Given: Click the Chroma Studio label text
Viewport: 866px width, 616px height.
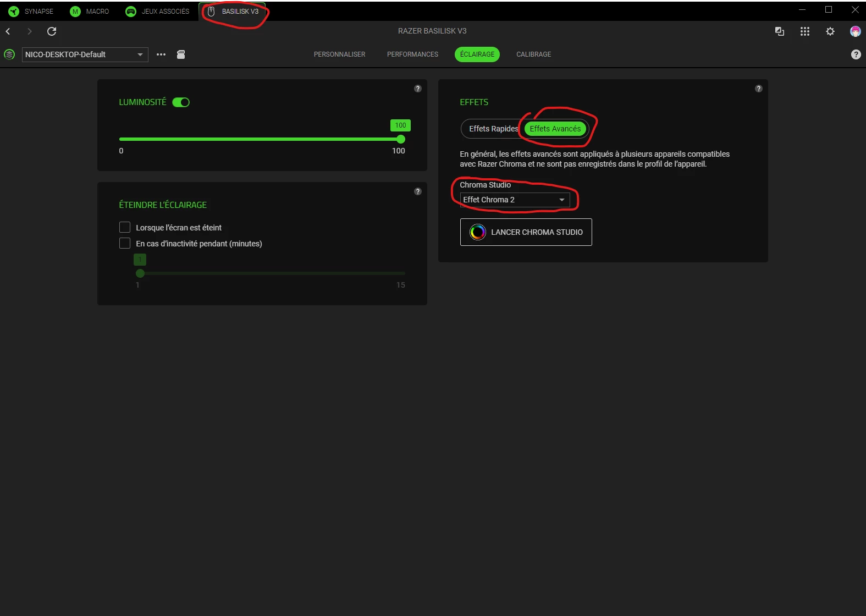Looking at the screenshot, I should tap(486, 185).
